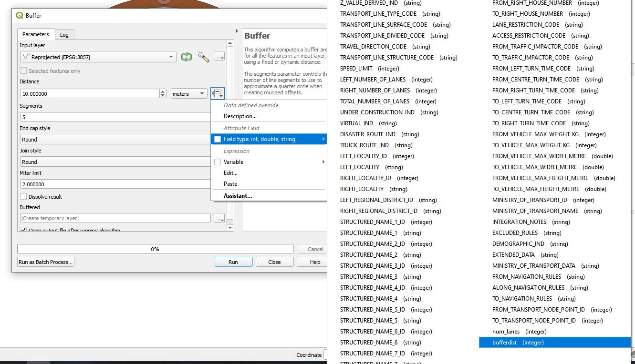635x364 pixels.
Task: Switch to the Log tab
Action: (x=64, y=34)
